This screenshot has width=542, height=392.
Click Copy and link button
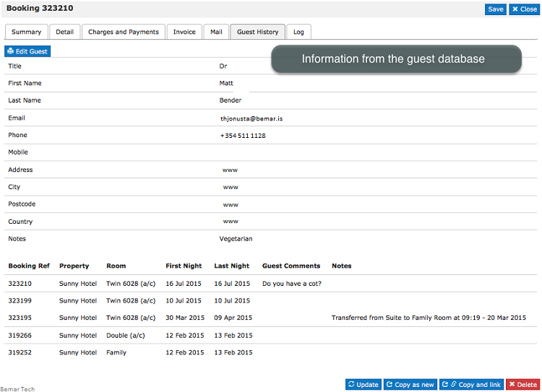[471, 384]
